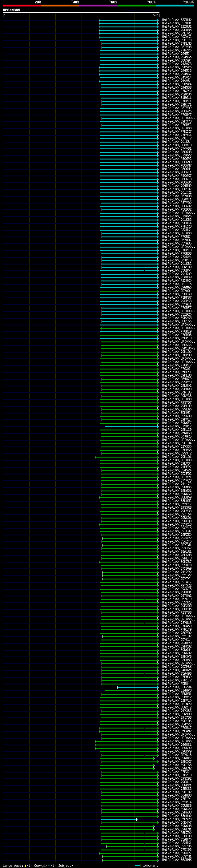Click the purple ~60% legend segment
Screen dimensions: 197x868
[x=99, y=6]
